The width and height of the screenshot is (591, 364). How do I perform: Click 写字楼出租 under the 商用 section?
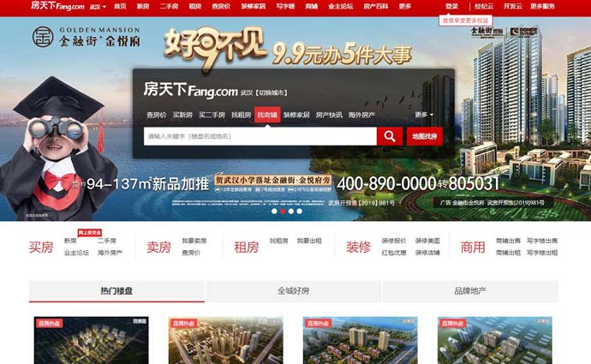coord(542,253)
